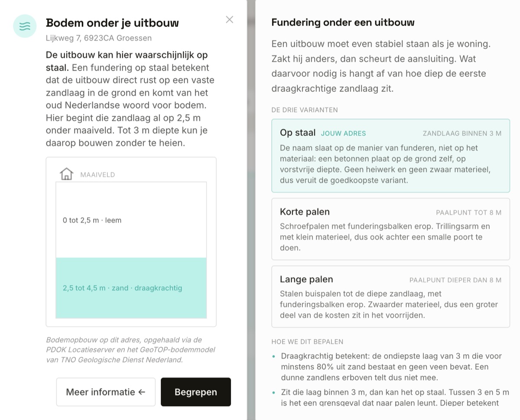The image size is (520, 420).
Task: Select the Korte palen variant card
Action: pyautogui.click(x=390, y=229)
